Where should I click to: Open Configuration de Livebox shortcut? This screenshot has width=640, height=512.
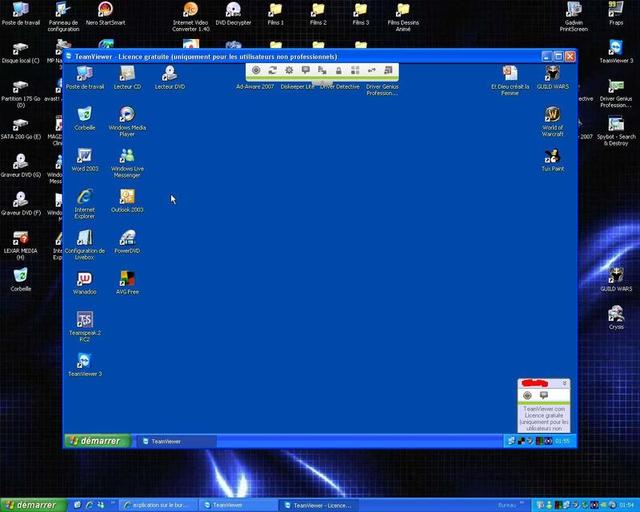pyautogui.click(x=85, y=245)
